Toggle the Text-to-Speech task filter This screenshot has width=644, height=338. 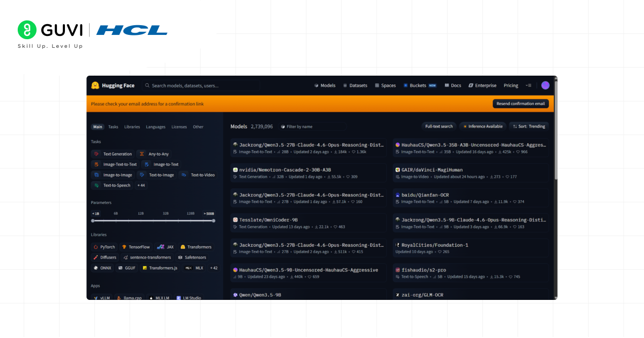[112, 185]
